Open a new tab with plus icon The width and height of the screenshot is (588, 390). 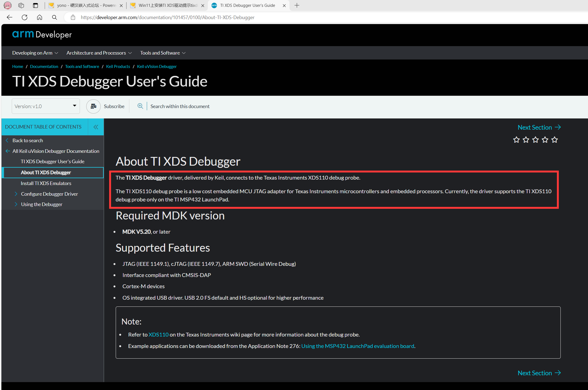click(297, 5)
